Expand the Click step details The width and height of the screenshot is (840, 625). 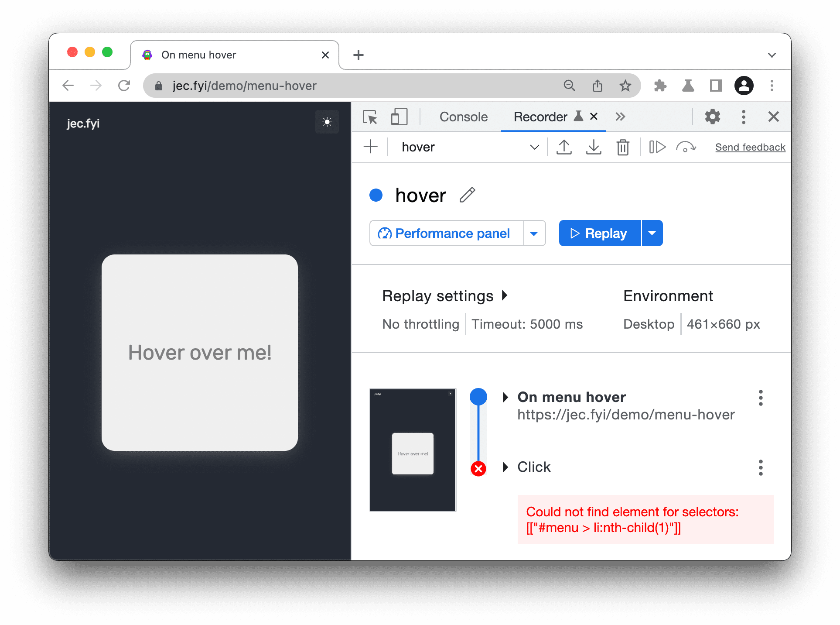508,467
